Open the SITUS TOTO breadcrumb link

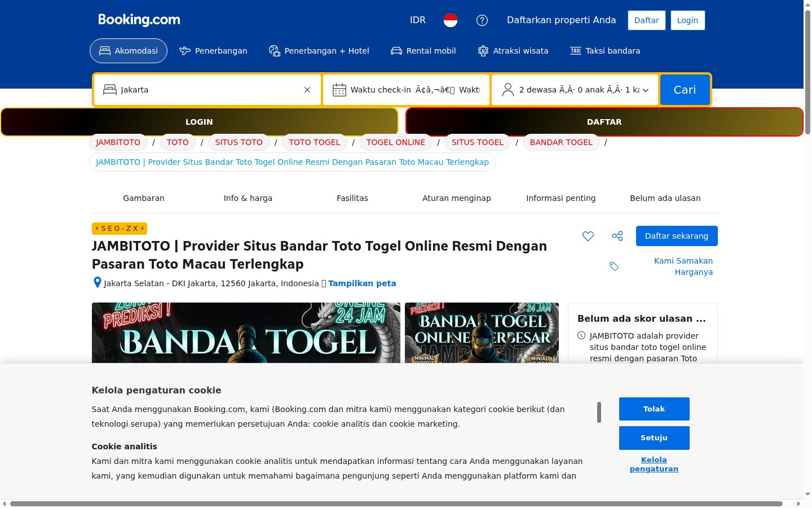[239, 142]
